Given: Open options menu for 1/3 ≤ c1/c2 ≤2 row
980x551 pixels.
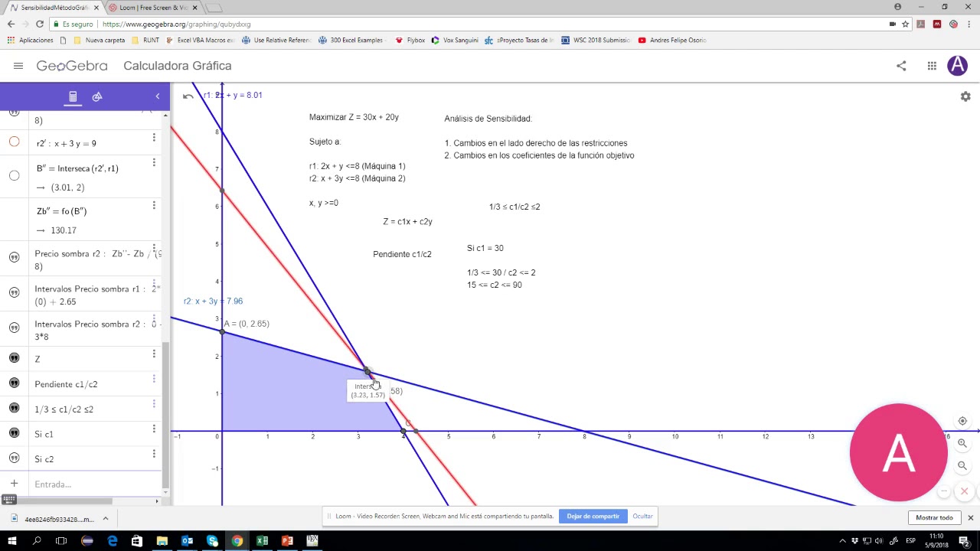Looking at the screenshot, I should coord(154,403).
